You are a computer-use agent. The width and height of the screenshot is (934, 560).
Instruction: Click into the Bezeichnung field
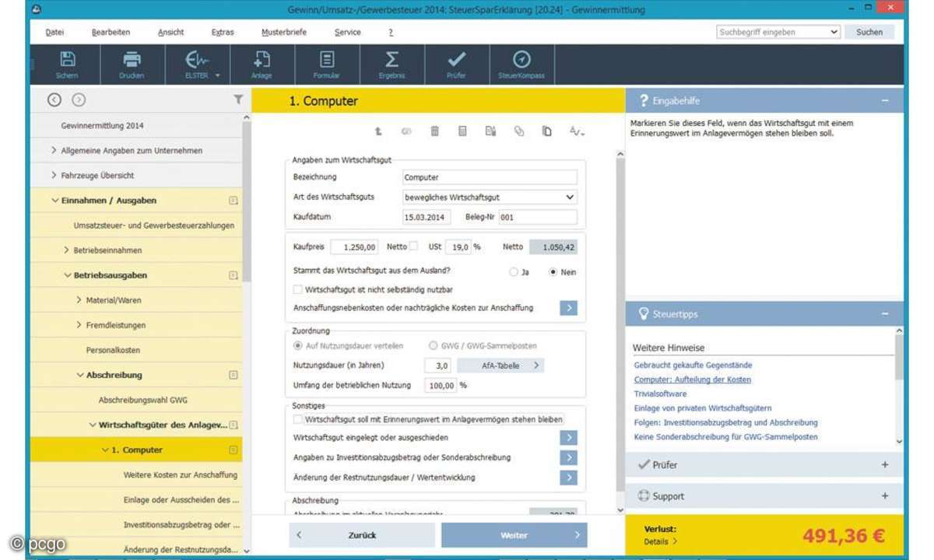point(490,177)
